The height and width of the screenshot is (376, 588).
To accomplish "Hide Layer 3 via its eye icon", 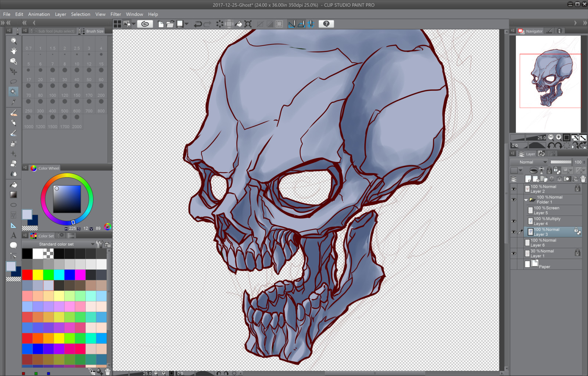I will [514, 232].
